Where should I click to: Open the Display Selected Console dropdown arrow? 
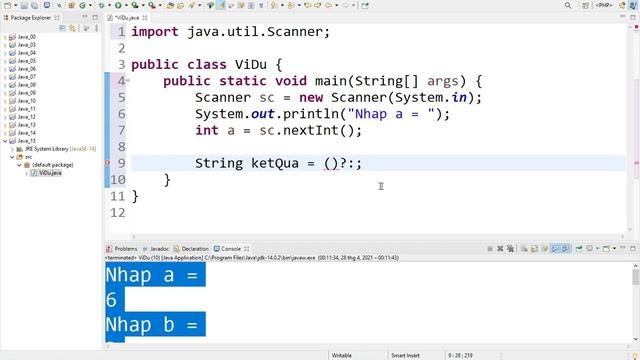(x=597, y=249)
